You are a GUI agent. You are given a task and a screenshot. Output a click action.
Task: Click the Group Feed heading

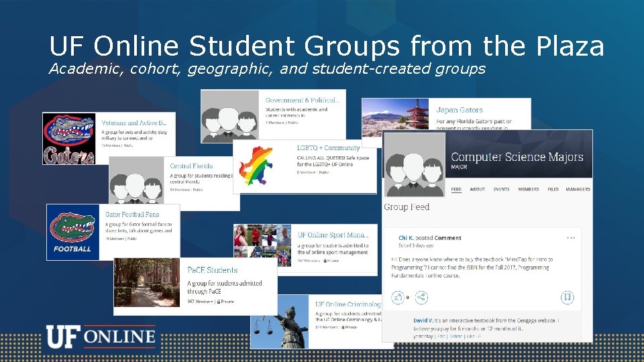coord(407,207)
